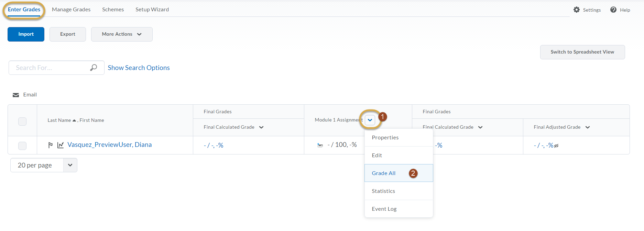Choose Grade All from the context menu
This screenshot has height=231, width=644.
click(384, 173)
